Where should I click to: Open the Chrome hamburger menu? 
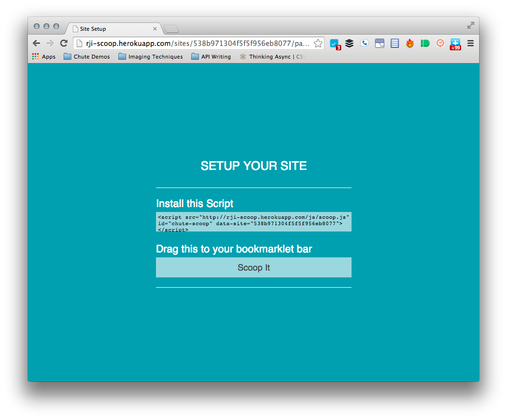470,43
